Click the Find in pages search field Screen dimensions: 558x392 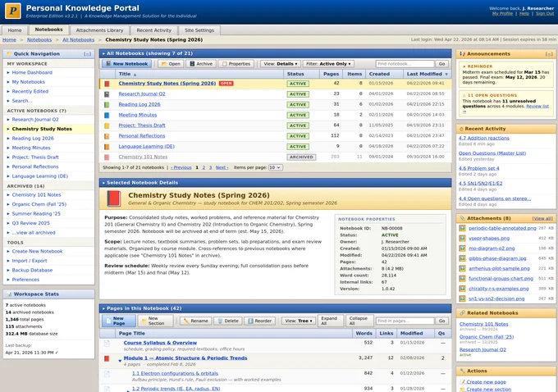coord(405,321)
